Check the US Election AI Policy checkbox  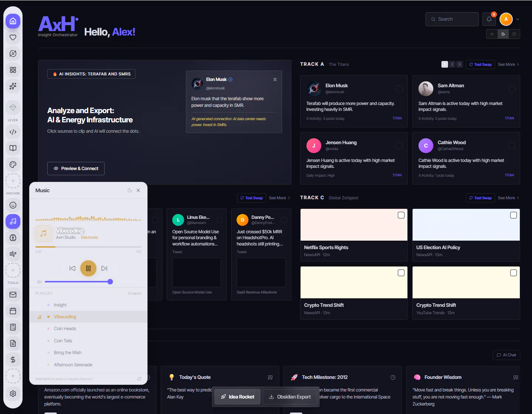(x=514, y=215)
